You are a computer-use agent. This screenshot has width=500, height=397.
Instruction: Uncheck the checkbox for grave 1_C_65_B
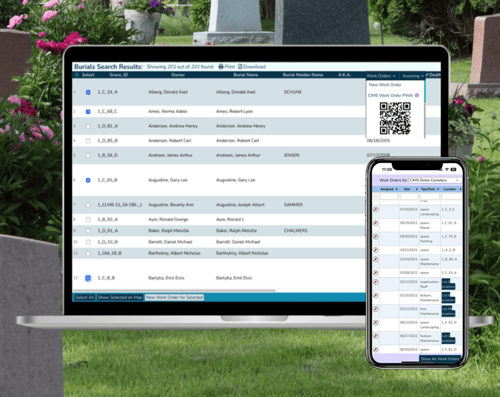88,180
